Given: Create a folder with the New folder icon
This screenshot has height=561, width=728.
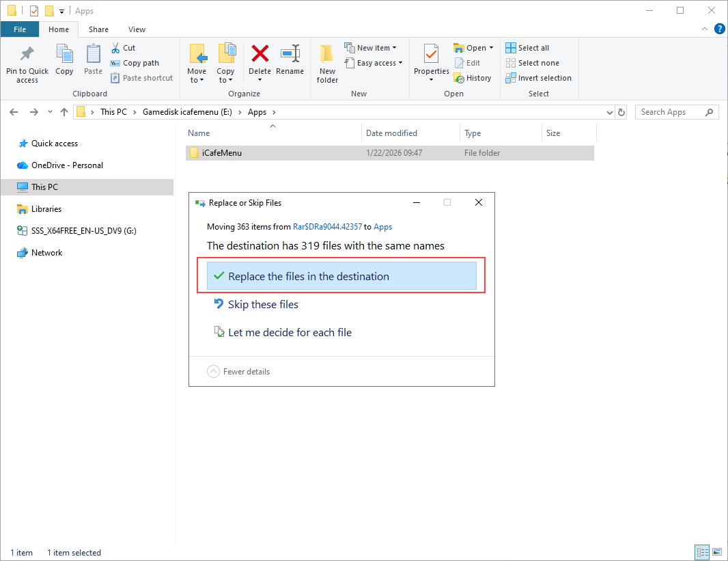Looking at the screenshot, I should coord(327,55).
